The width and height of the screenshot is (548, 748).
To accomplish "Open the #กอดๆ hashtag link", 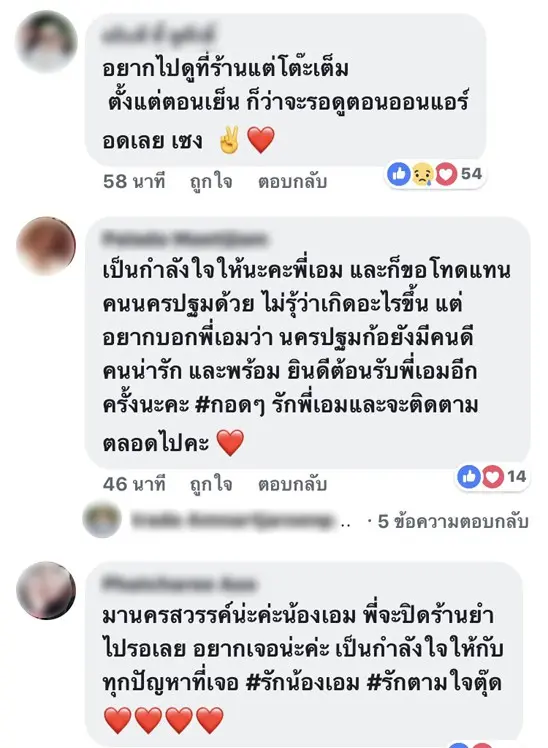I will (x=230, y=405).
